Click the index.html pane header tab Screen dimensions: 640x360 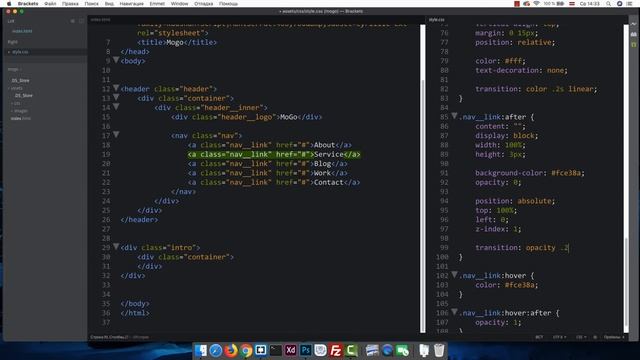[100, 20]
